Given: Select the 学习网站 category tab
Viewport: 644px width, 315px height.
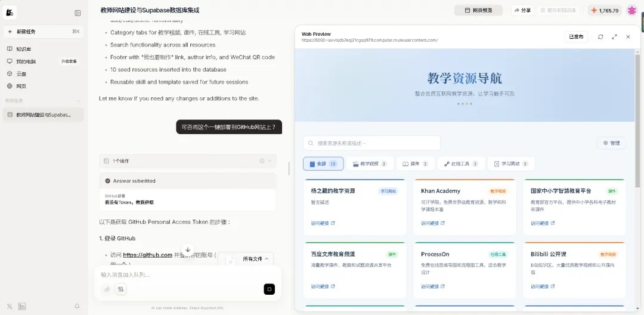Looking at the screenshot, I should pos(511,163).
